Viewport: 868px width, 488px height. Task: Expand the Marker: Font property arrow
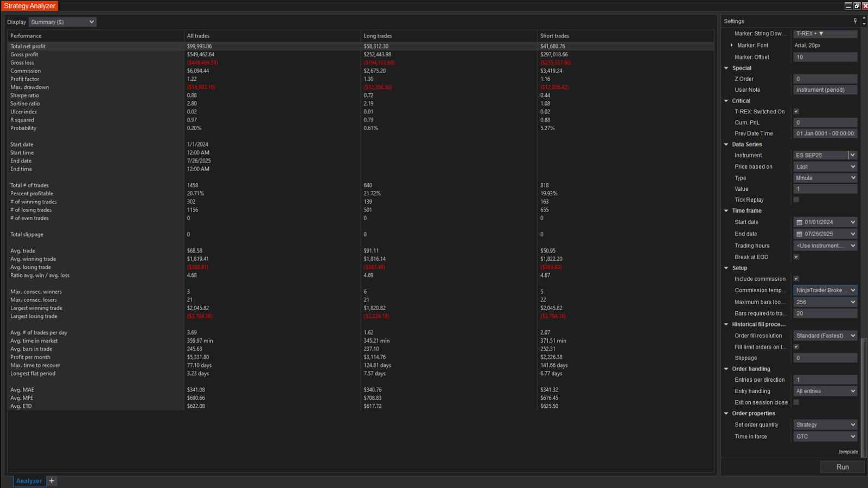click(x=731, y=46)
